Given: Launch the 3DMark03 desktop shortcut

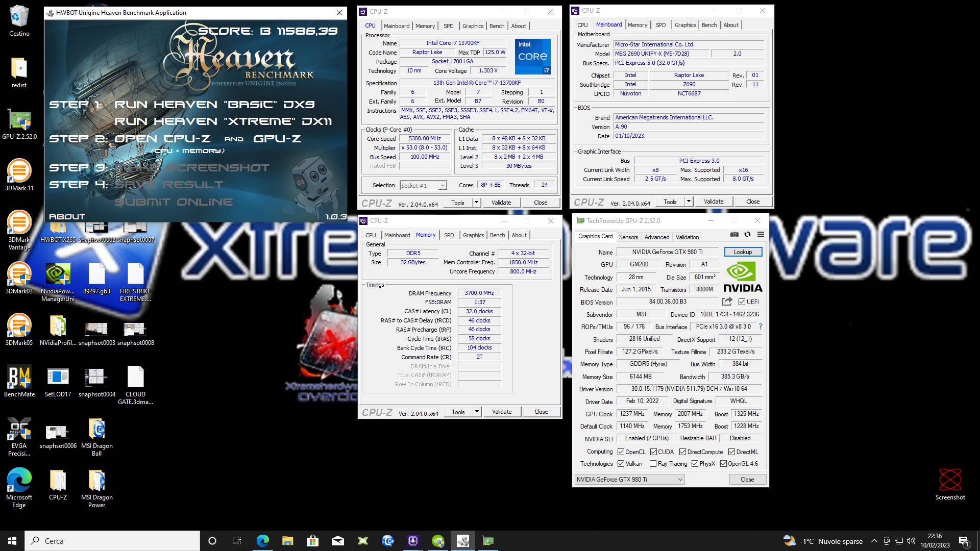Looking at the screenshot, I should point(19,279).
